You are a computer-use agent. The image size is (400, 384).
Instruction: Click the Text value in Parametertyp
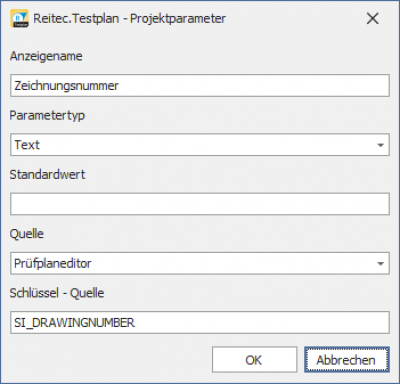27,145
